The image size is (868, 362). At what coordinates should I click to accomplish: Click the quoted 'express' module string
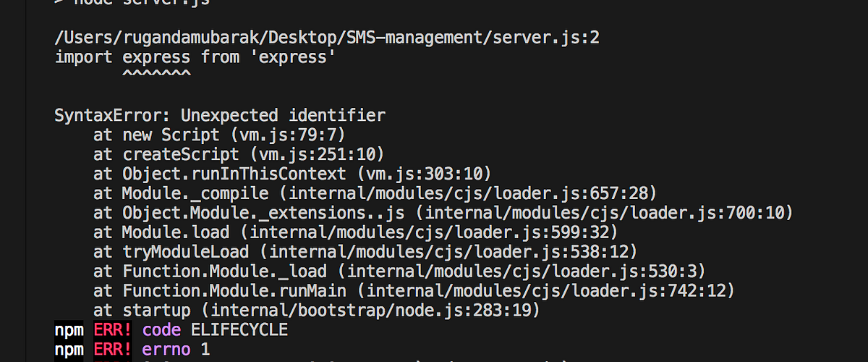(292, 56)
